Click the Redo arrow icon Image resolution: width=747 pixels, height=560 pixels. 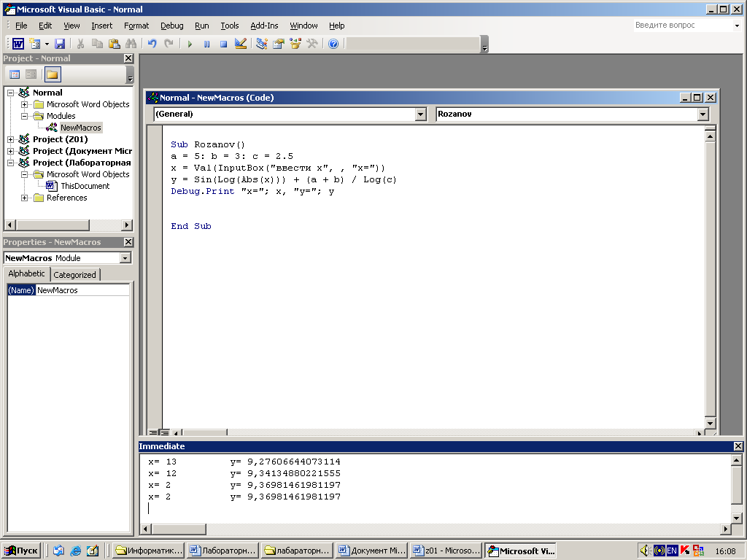(169, 44)
